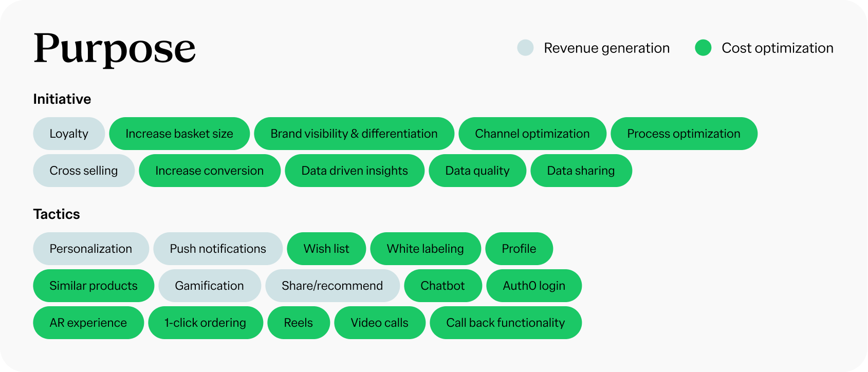Click the Increase basket size tag
The height and width of the screenshot is (372, 868).
tap(179, 134)
